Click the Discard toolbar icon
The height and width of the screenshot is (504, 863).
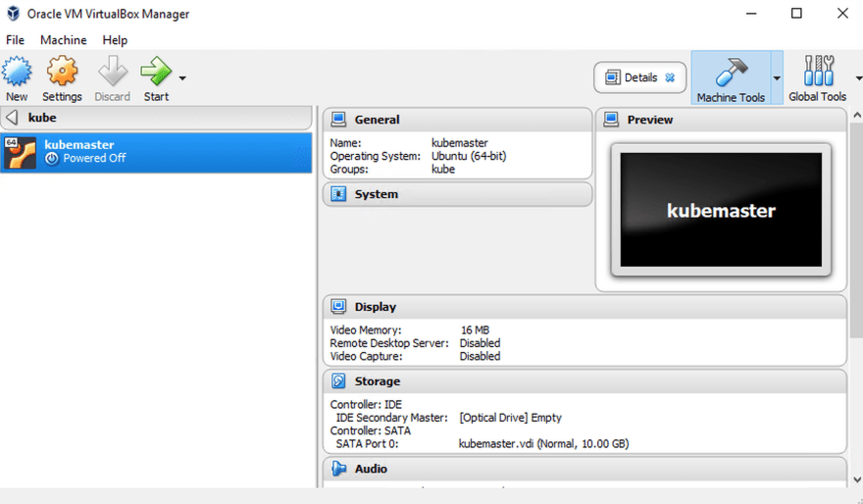[x=112, y=71]
